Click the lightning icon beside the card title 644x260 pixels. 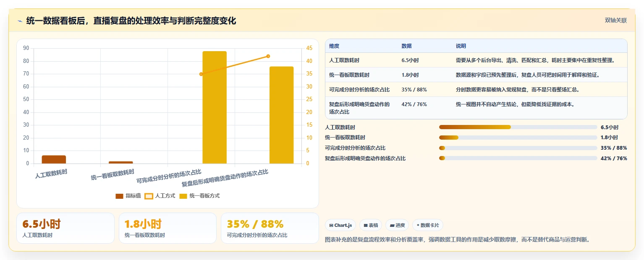[x=20, y=21]
